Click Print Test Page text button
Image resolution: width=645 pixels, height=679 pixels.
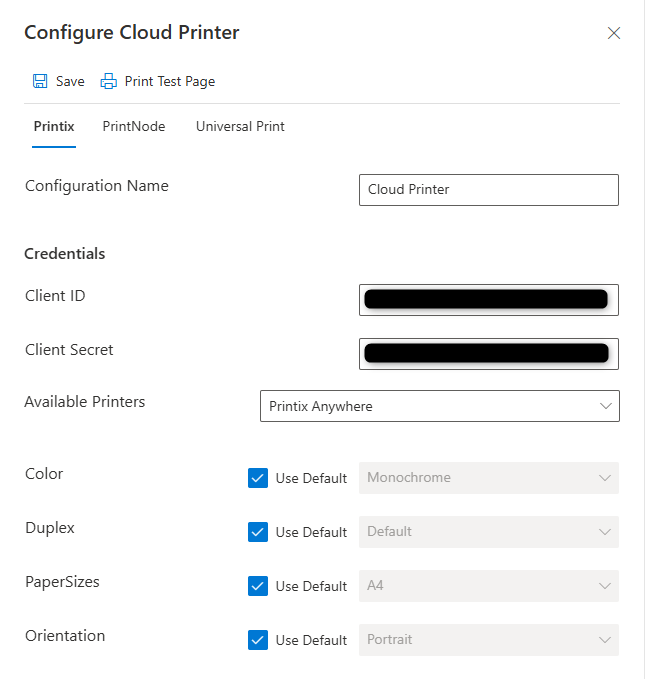click(x=170, y=81)
